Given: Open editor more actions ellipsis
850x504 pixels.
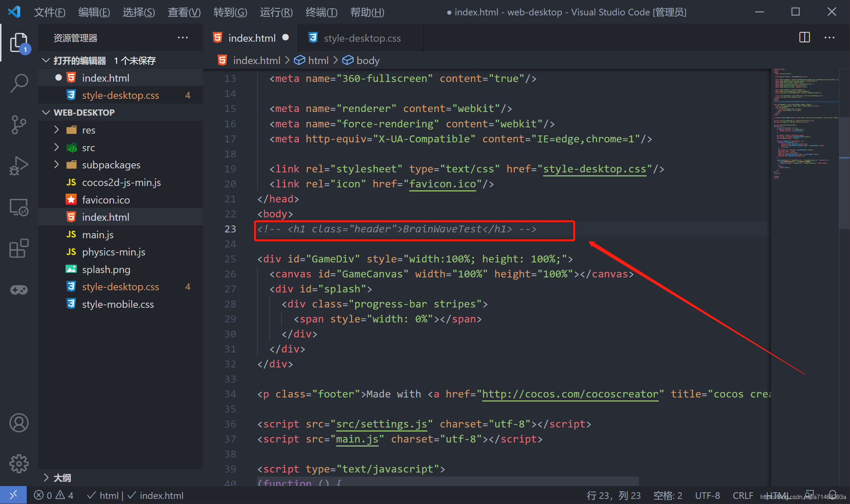Looking at the screenshot, I should [830, 37].
